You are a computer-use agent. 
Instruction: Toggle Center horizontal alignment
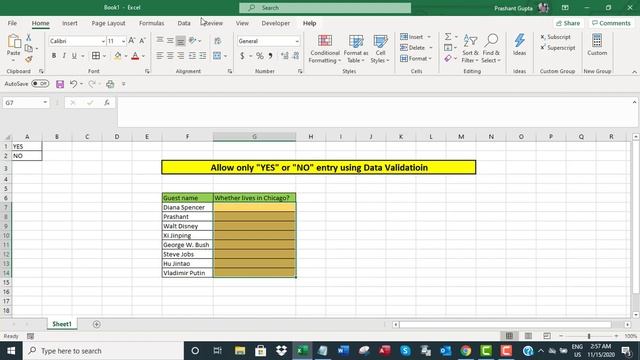[x=170, y=56]
